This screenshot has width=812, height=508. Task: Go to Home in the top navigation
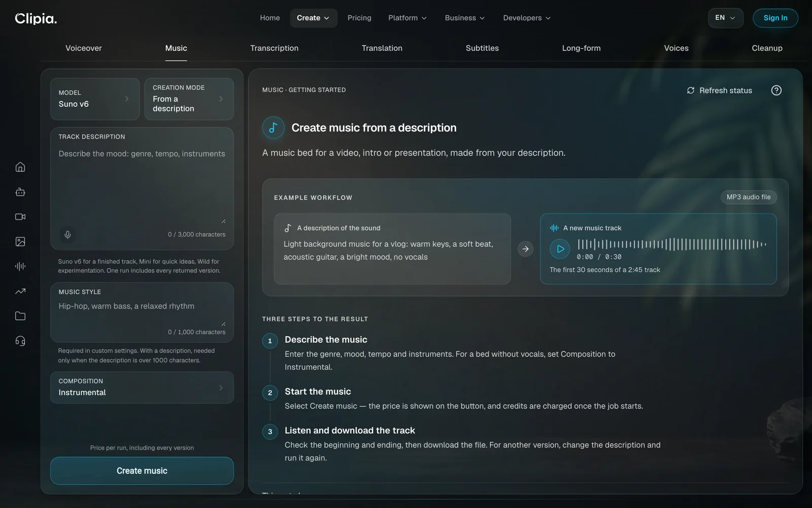tap(270, 18)
